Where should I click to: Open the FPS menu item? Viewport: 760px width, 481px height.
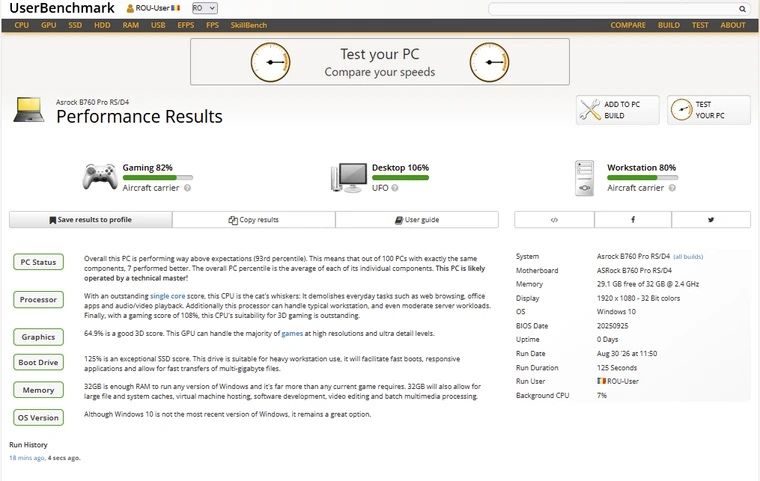212,25
